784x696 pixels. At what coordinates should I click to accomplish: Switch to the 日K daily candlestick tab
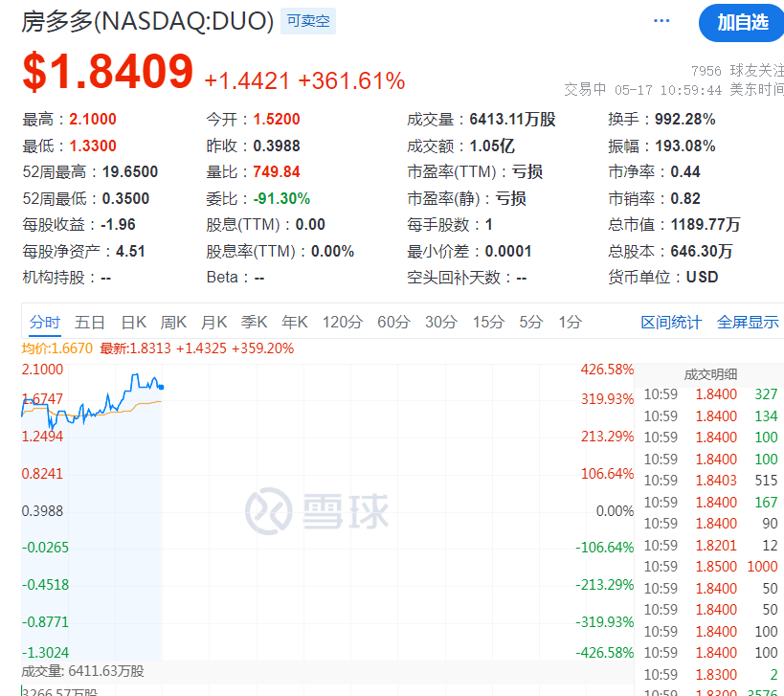(x=133, y=323)
